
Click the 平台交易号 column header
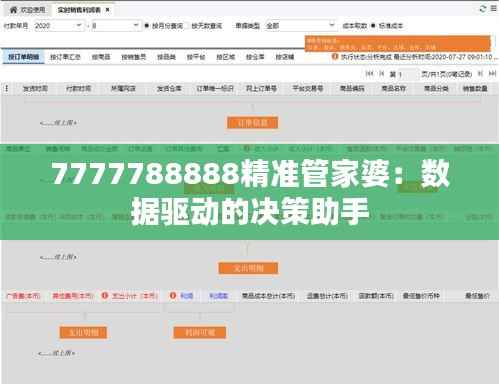(x=308, y=88)
